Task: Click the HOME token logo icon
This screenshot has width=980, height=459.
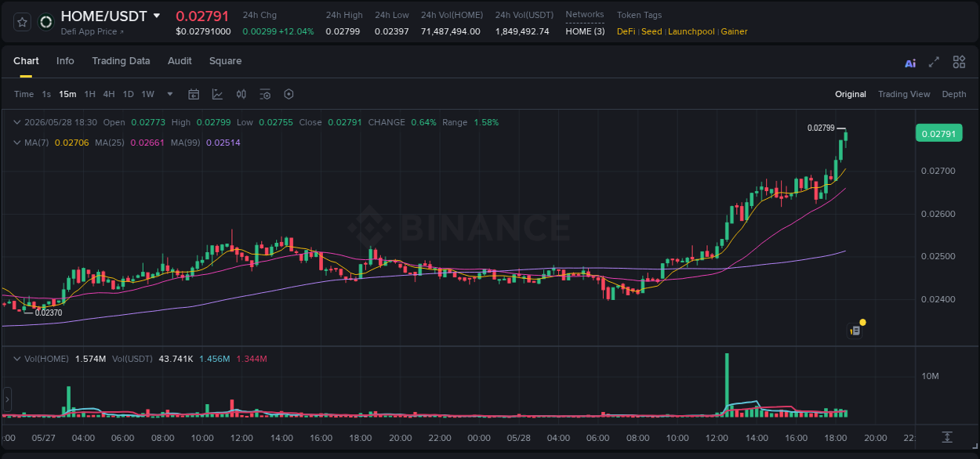Action: pyautogui.click(x=45, y=22)
